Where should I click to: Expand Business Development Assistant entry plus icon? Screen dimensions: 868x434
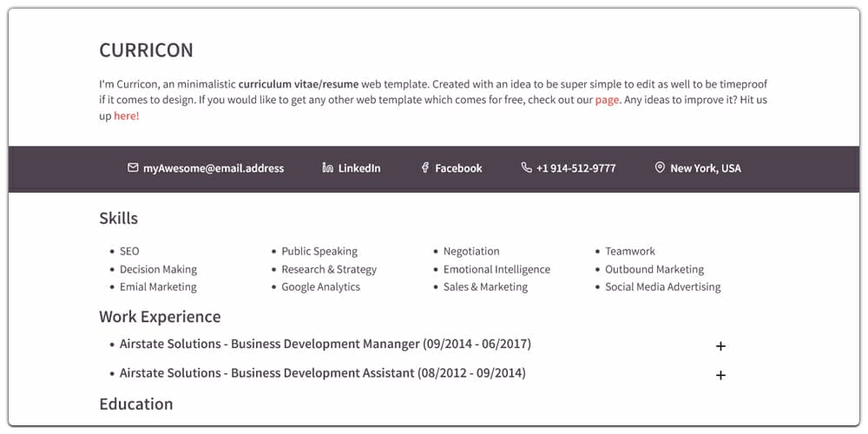click(x=720, y=376)
